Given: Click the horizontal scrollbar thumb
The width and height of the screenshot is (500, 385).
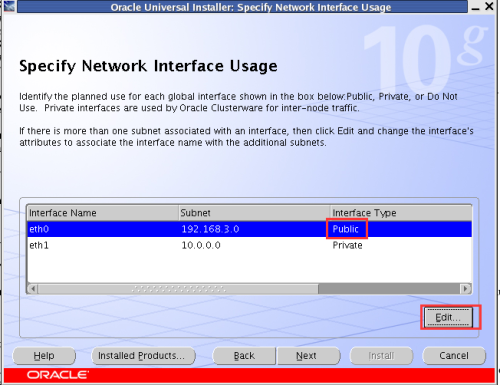Looking at the screenshot, I should click(x=178, y=288).
